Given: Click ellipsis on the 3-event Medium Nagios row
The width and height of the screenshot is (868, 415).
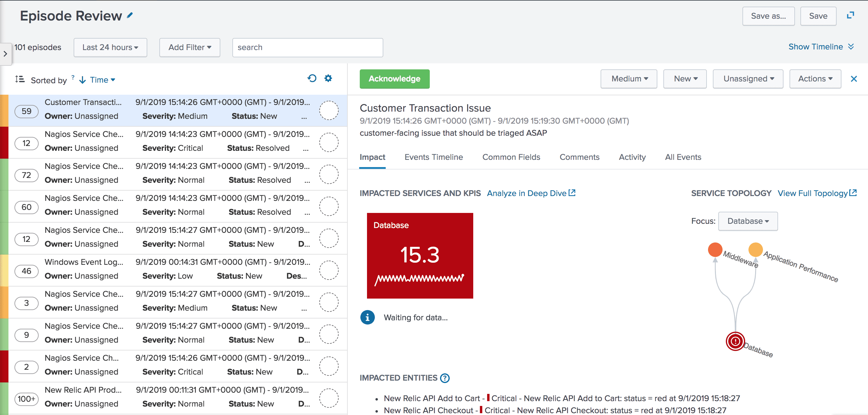Looking at the screenshot, I should click(304, 309).
